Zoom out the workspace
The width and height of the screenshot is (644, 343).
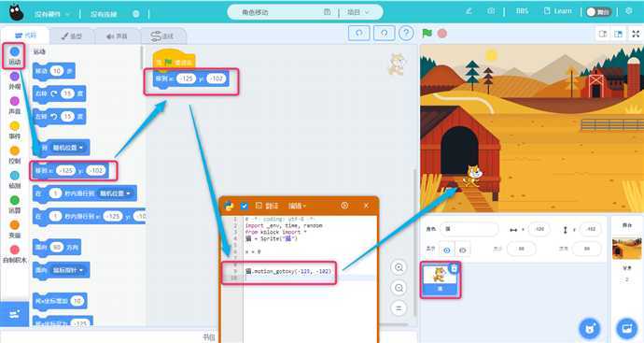pos(399,288)
